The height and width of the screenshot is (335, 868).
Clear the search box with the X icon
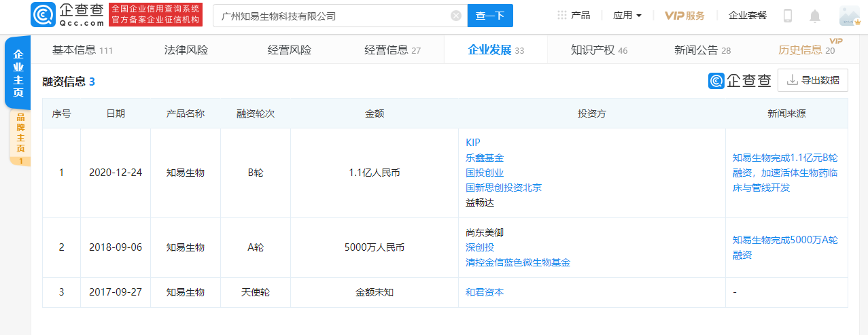456,16
